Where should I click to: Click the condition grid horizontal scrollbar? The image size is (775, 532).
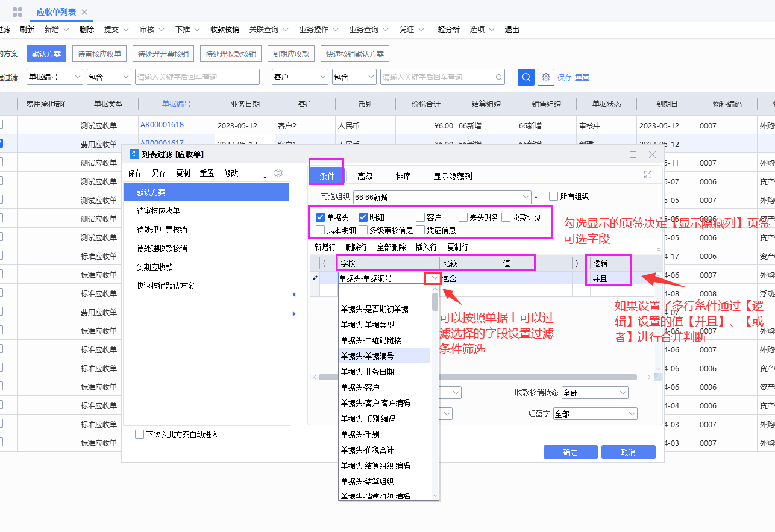click(x=478, y=377)
